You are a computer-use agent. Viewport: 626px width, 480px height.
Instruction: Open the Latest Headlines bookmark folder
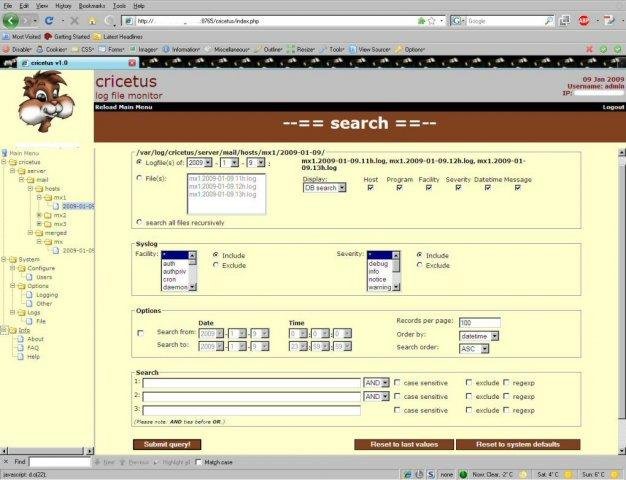[118, 37]
